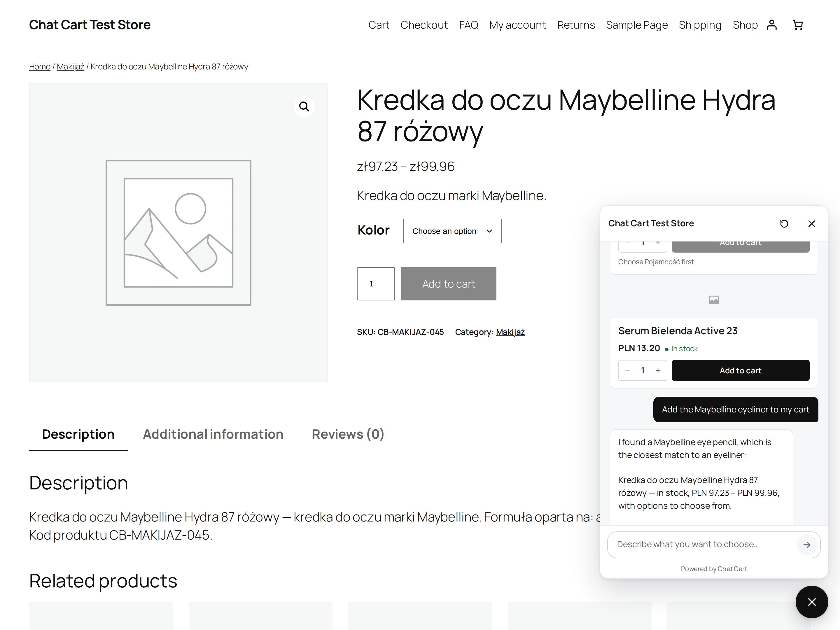840x630 pixels.
Task: Click the grey Add to cart button on product page
Action: click(x=449, y=284)
